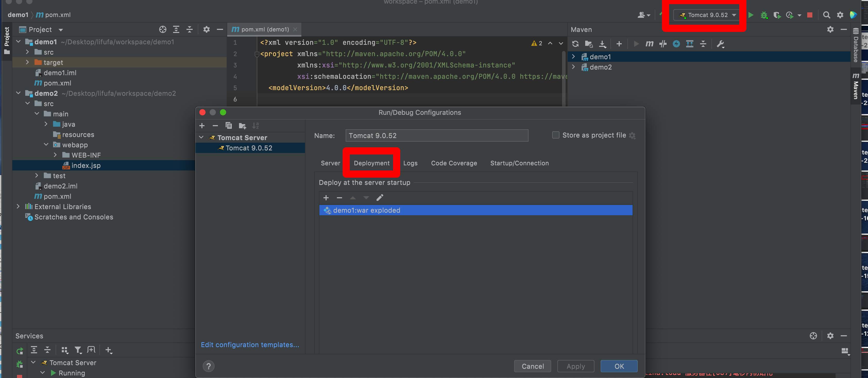Expand the target folder in demo1
The image size is (868, 378).
pyautogui.click(x=28, y=62)
